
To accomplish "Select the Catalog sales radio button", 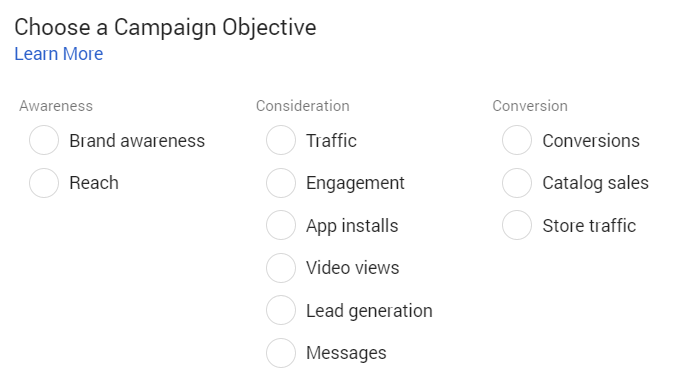I will 517,183.
